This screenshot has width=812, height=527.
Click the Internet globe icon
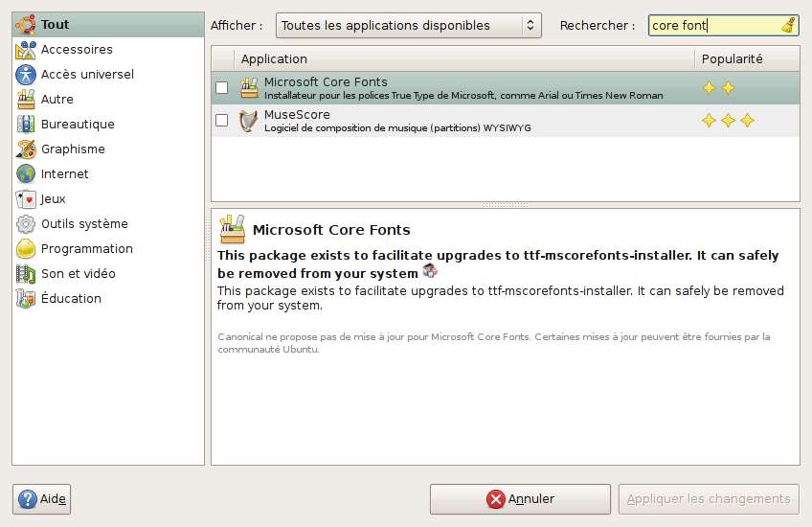[x=25, y=174]
